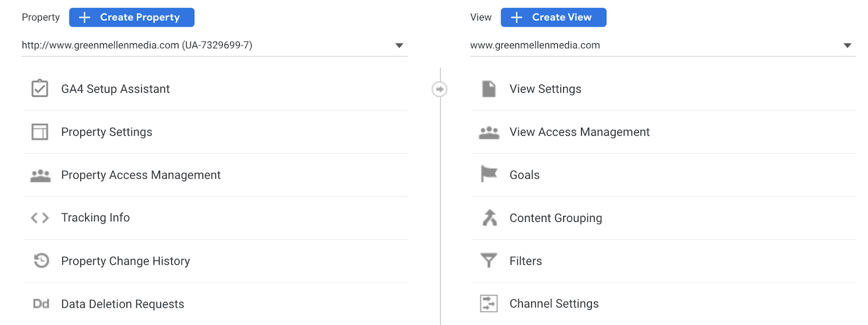Image resolution: width=868 pixels, height=325 pixels.
Task: Click the View Settings document icon
Action: click(x=489, y=88)
